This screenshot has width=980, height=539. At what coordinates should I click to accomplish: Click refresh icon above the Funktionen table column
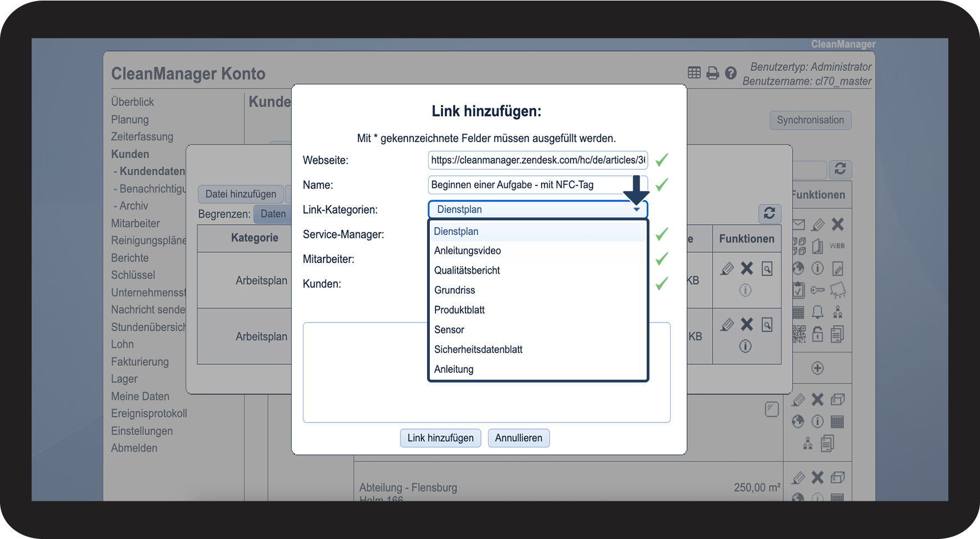[x=769, y=213]
